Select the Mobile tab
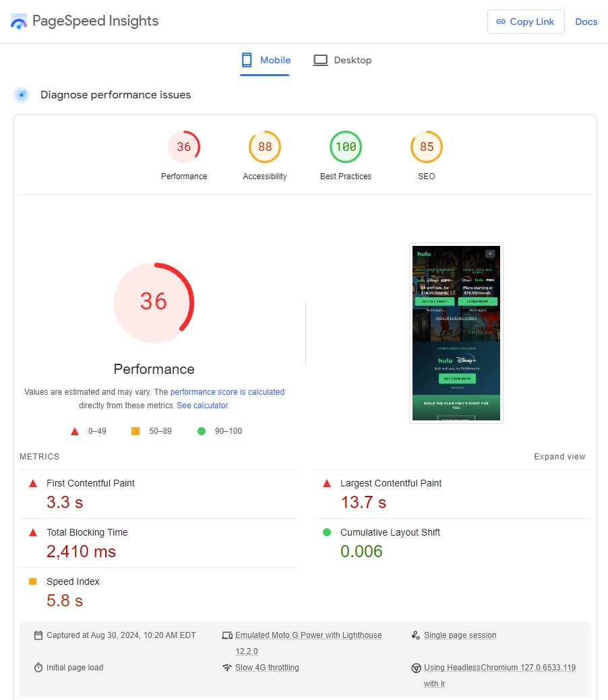 (265, 59)
